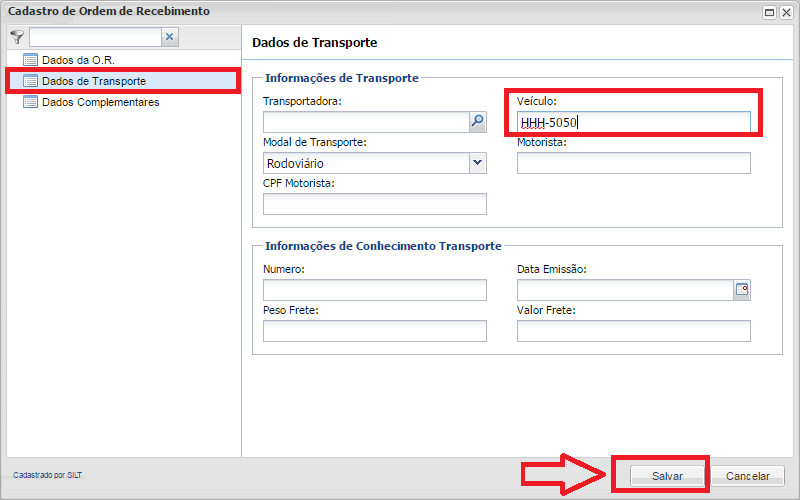Expand the Modal de Transporte dropdown
This screenshot has height=500, width=800.
click(477, 163)
